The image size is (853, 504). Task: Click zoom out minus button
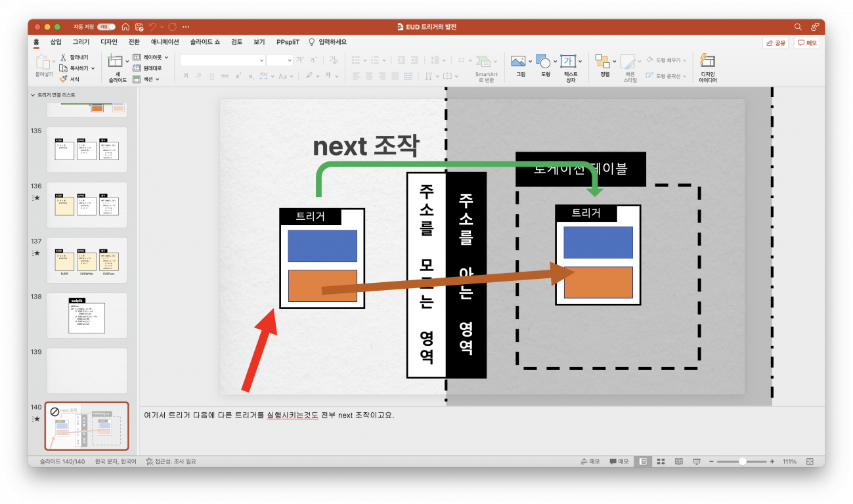(x=712, y=461)
